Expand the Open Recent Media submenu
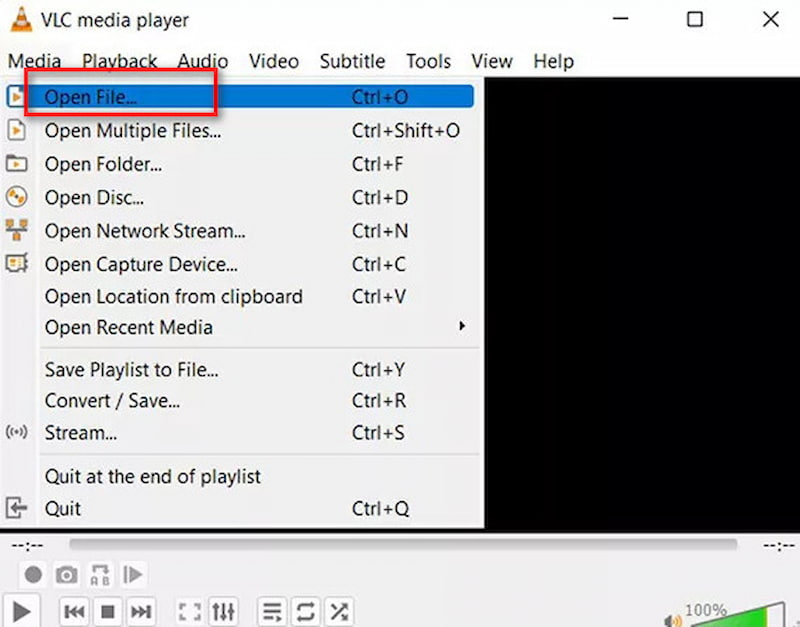The image size is (800, 627). (240, 327)
